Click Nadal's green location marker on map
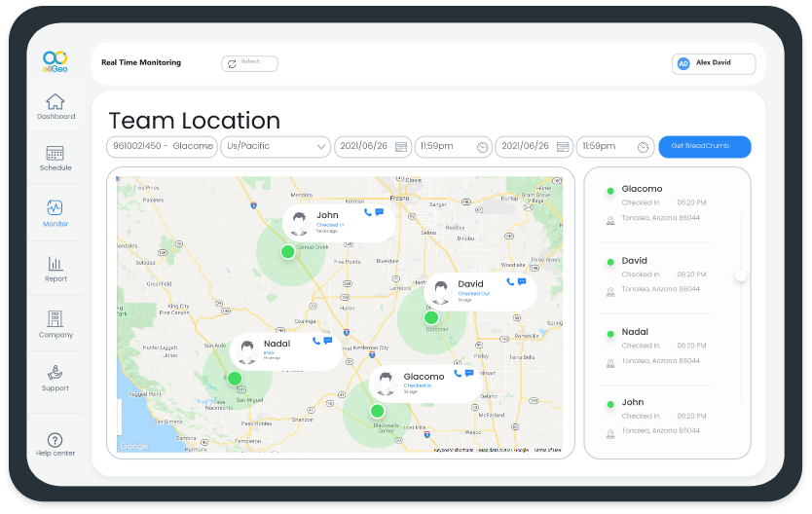The height and width of the screenshot is (514, 812). tap(235, 379)
